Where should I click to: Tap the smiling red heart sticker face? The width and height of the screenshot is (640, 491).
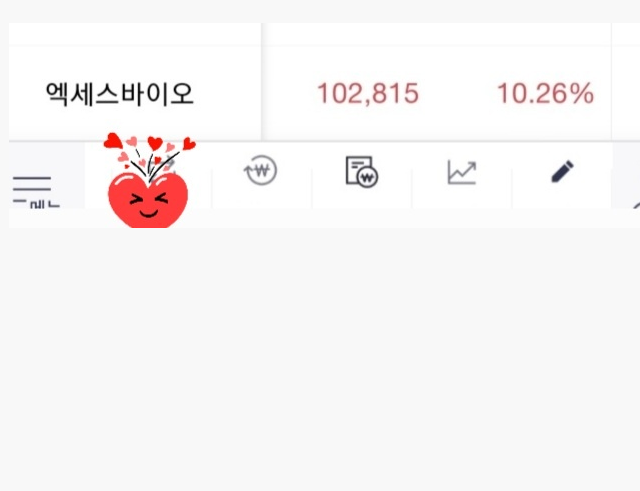(148, 200)
